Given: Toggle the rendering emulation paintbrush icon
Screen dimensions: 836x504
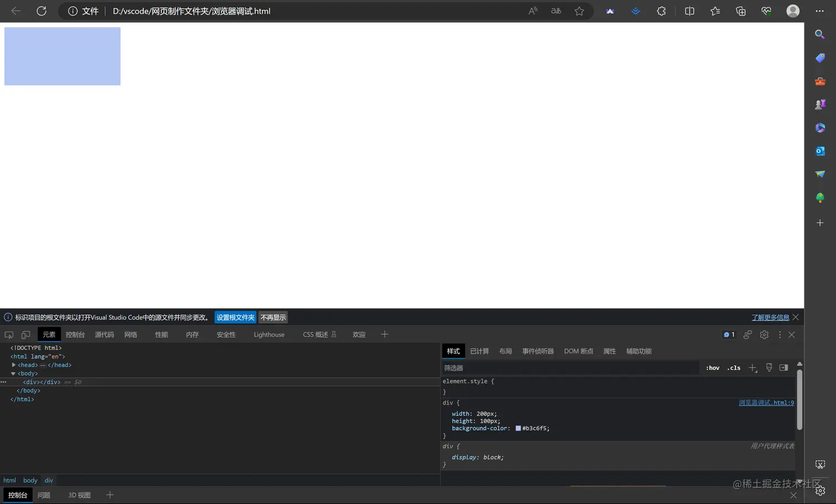Looking at the screenshot, I should (x=769, y=368).
